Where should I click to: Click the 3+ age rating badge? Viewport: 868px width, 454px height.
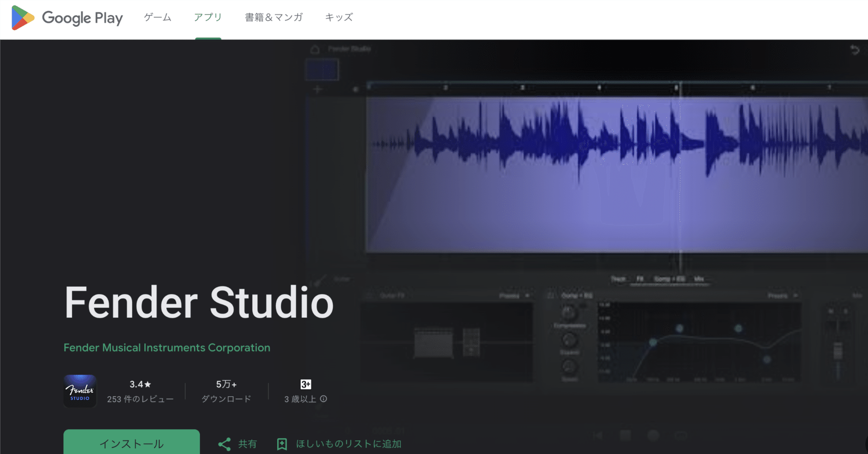pos(306,384)
